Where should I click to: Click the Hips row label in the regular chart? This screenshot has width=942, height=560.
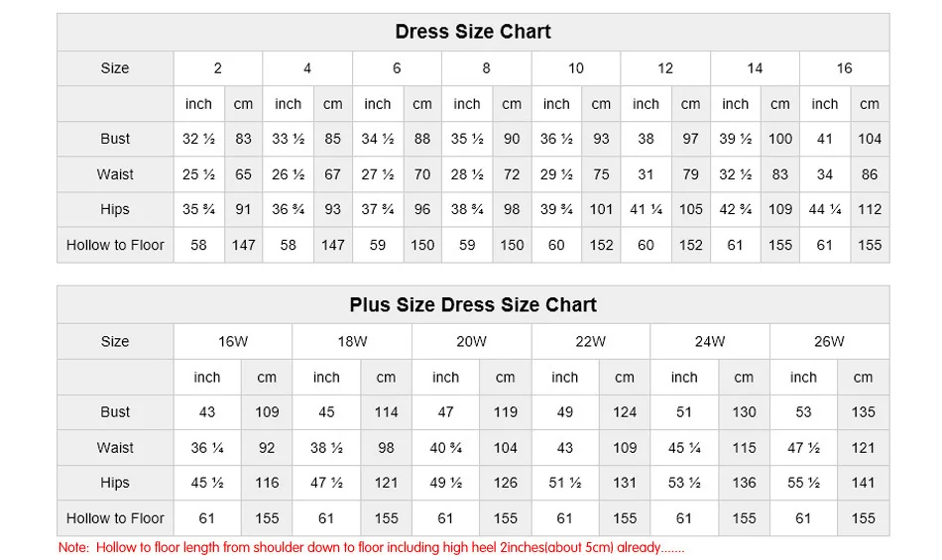(x=115, y=210)
